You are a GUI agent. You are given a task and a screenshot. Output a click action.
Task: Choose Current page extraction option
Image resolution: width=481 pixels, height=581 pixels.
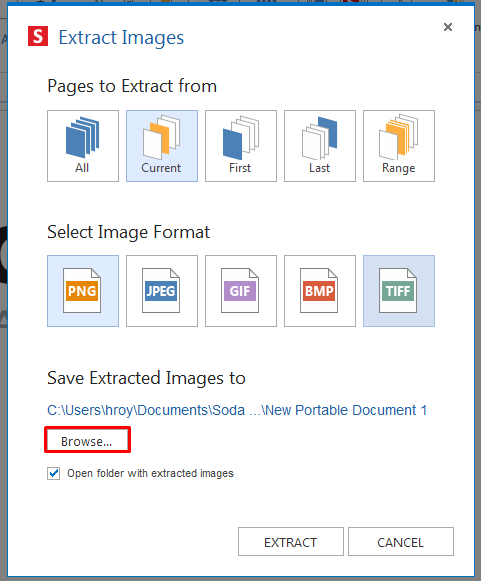(x=162, y=146)
